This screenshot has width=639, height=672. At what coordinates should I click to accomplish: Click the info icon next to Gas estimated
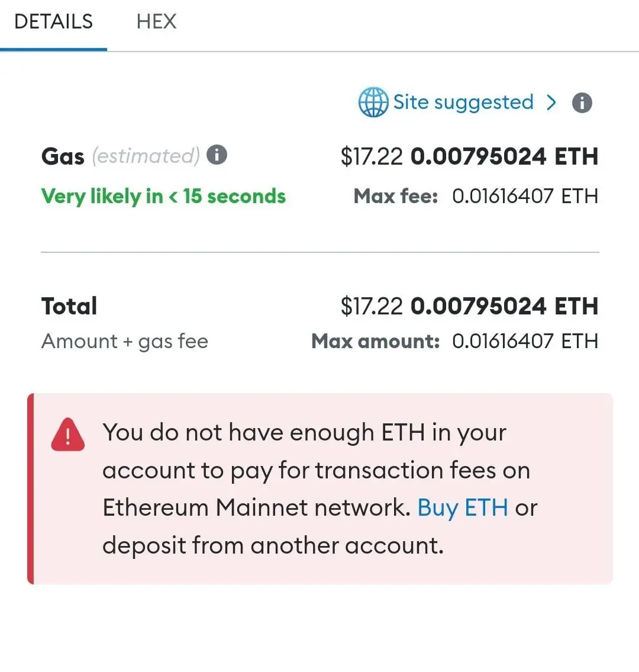[217, 155]
